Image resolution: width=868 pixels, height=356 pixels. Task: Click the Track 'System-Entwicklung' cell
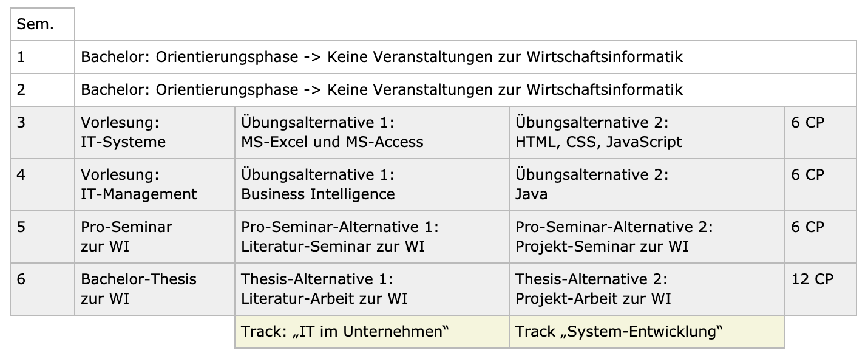click(646, 332)
